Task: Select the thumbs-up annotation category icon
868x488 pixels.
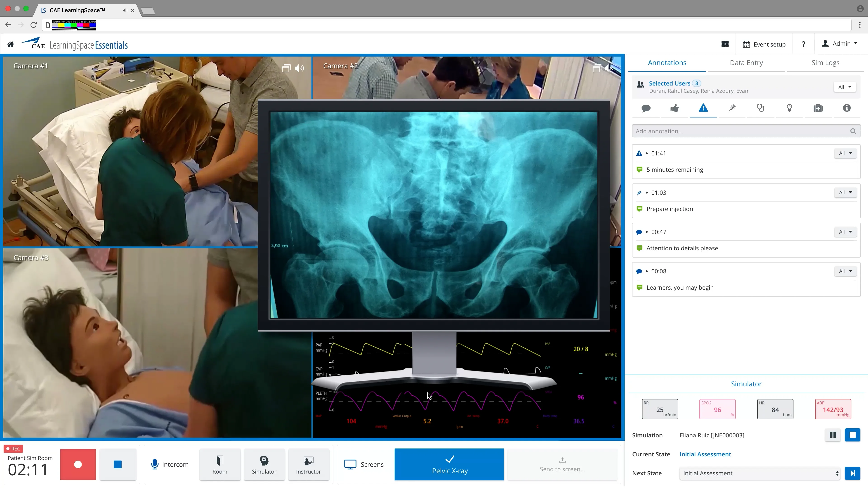Action: (x=674, y=108)
